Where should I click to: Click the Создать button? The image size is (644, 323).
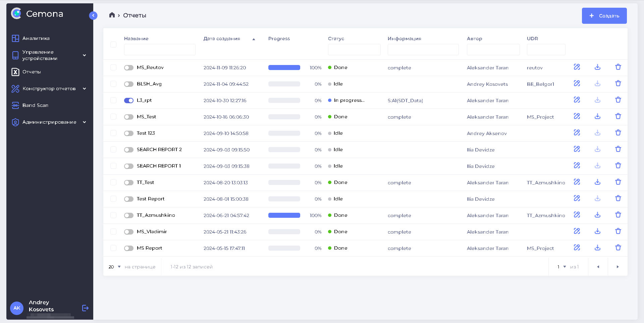(604, 16)
